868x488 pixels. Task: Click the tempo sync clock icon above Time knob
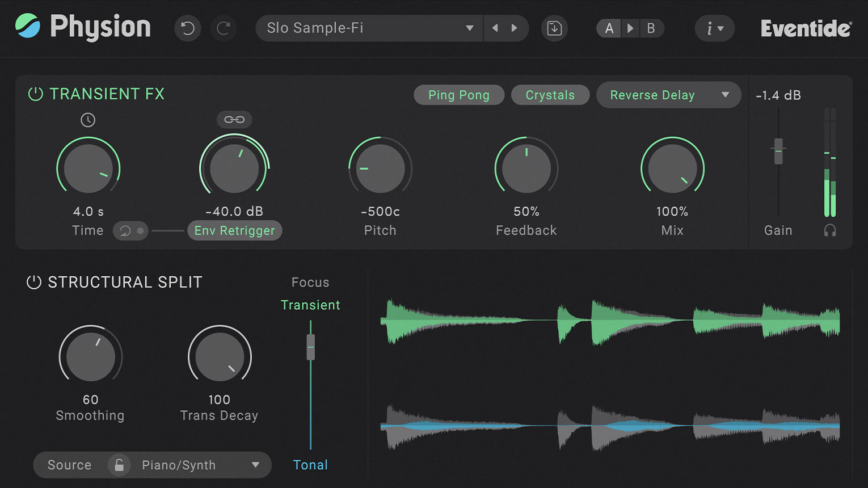coord(88,120)
